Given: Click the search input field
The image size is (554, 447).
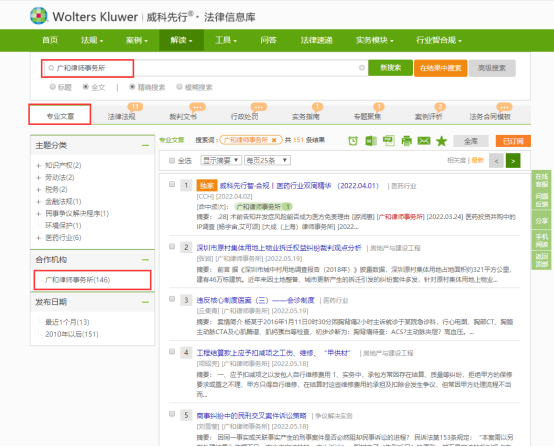Looking at the screenshot, I should [x=205, y=68].
